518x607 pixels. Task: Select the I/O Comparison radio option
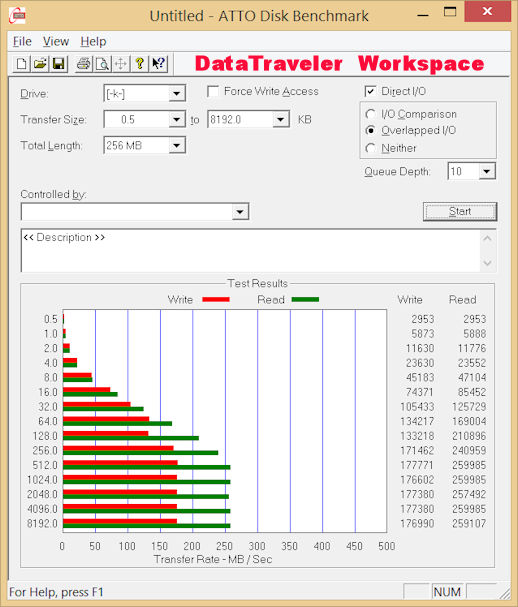(370, 114)
